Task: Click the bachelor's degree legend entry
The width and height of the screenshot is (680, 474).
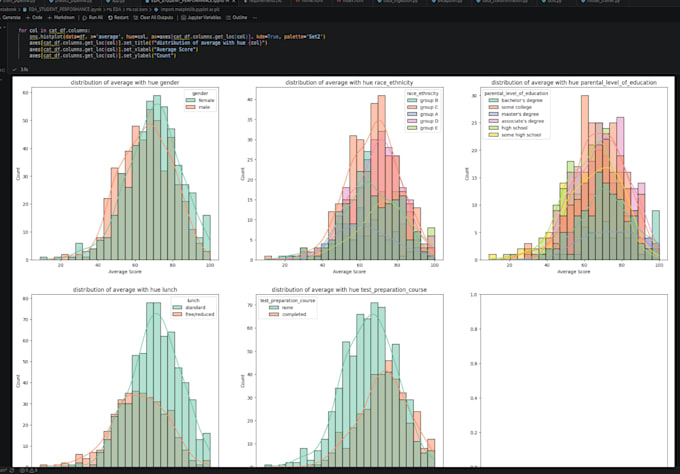Action: [x=516, y=100]
